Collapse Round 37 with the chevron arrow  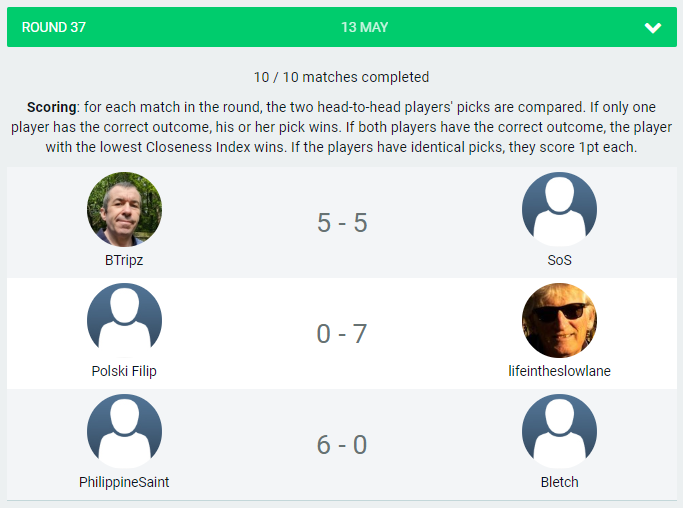[653, 28]
